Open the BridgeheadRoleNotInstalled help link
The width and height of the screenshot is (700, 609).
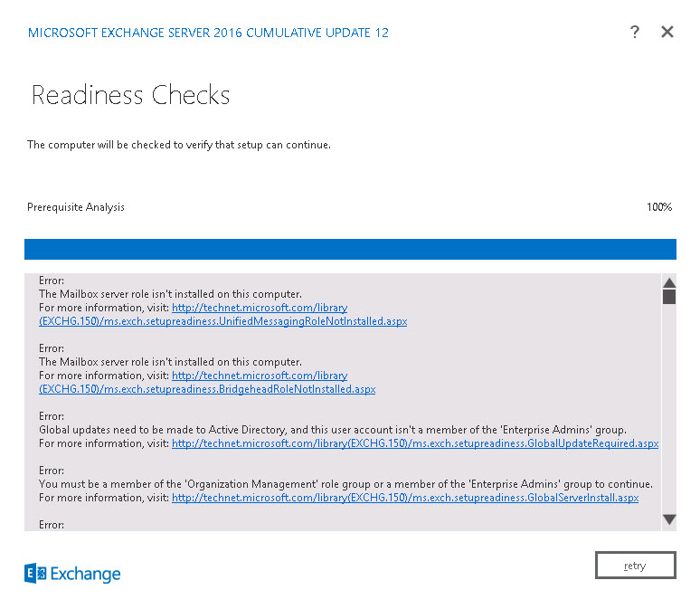coord(206,389)
